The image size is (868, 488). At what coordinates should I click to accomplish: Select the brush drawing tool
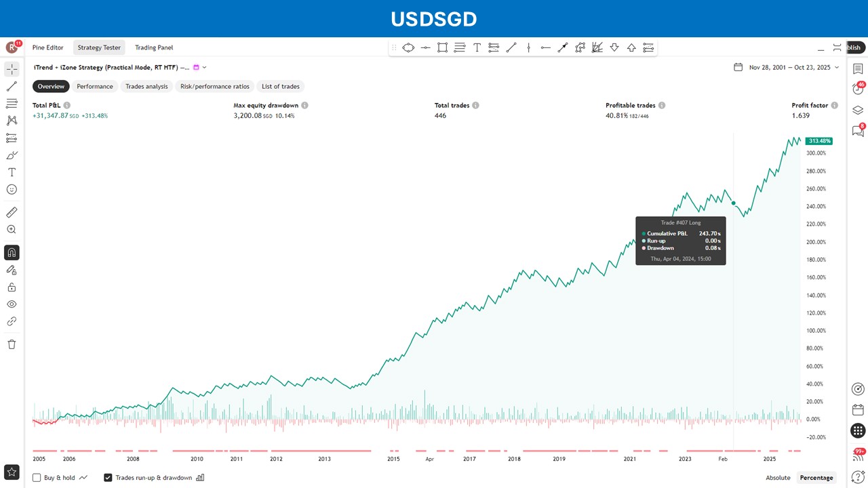[x=12, y=155]
